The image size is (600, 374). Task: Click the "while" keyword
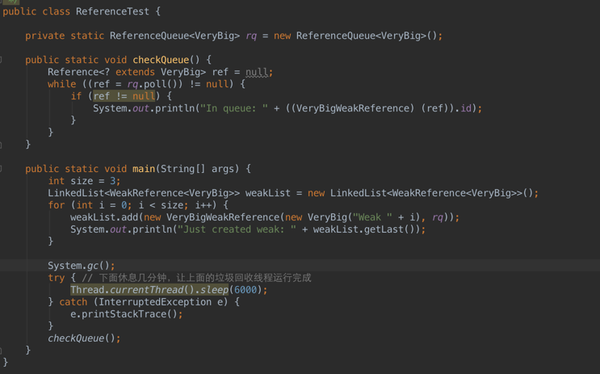point(62,84)
